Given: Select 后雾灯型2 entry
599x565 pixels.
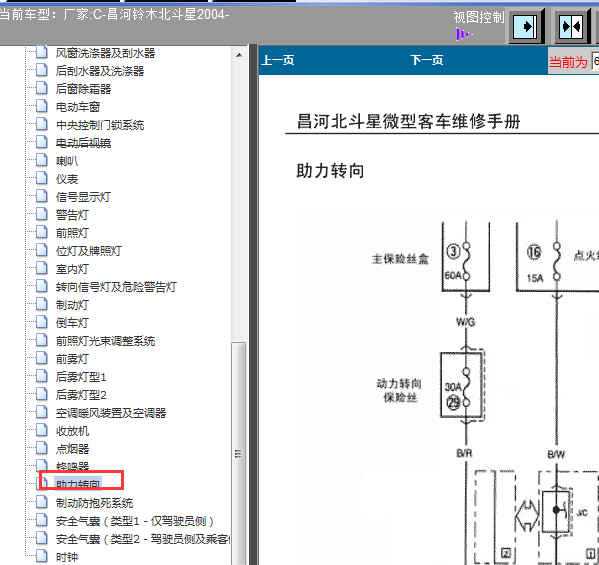Looking at the screenshot, I should pos(81,395).
